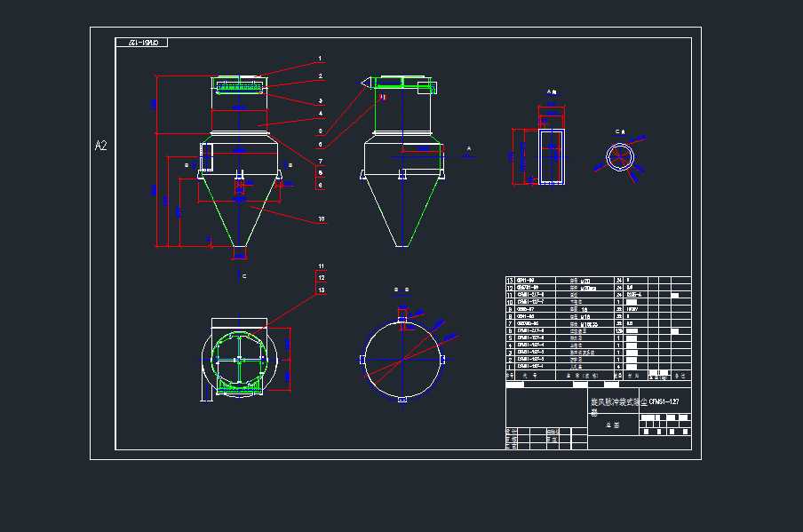Screen dimensions: 803x532
Task: Select the green filter cap atop the front view
Action: (238, 84)
